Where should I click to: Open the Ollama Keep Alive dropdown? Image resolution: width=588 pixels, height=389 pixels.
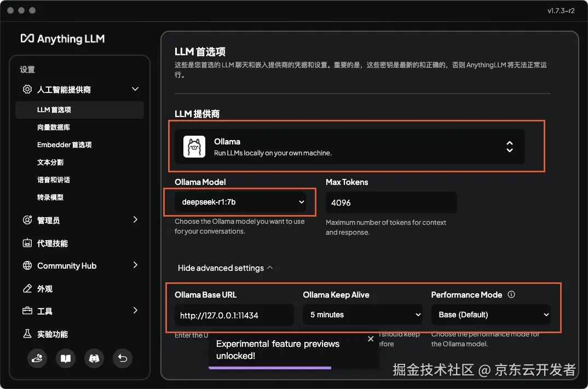(362, 315)
